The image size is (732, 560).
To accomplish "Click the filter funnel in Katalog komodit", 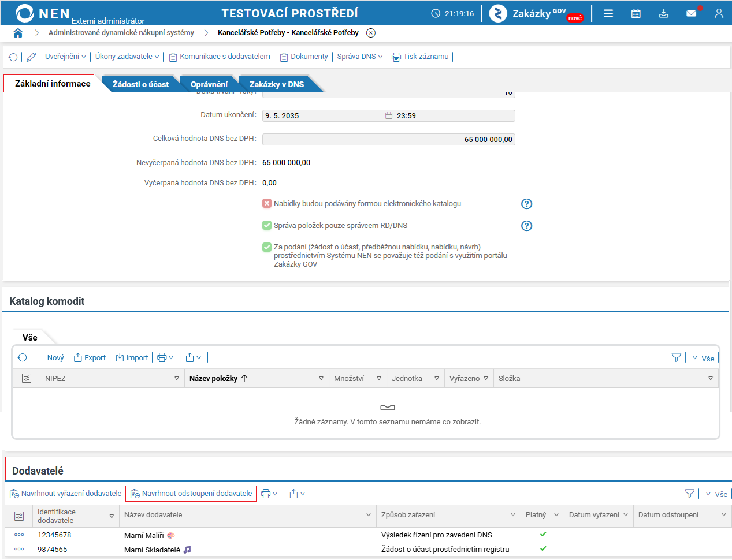I will tap(677, 357).
